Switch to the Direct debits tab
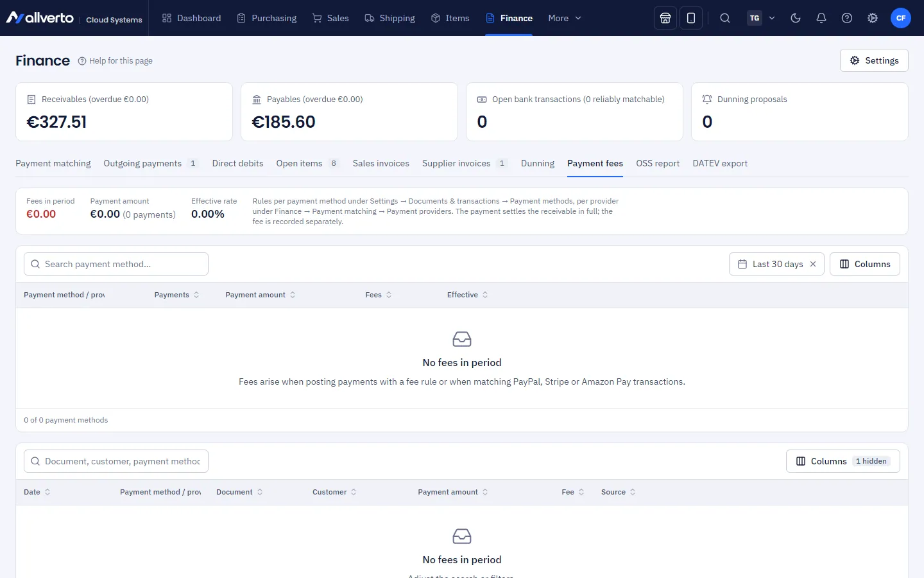Image resolution: width=924 pixels, height=578 pixels. point(238,163)
